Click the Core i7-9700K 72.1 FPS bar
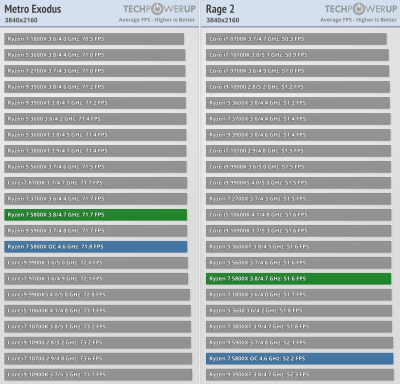Viewport: 400px width, 384px height. coord(96,279)
